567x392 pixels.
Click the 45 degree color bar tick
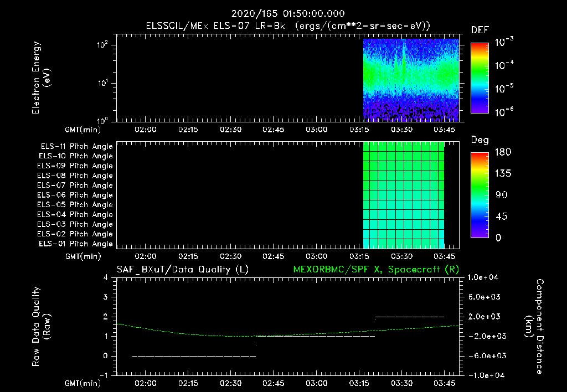point(502,216)
